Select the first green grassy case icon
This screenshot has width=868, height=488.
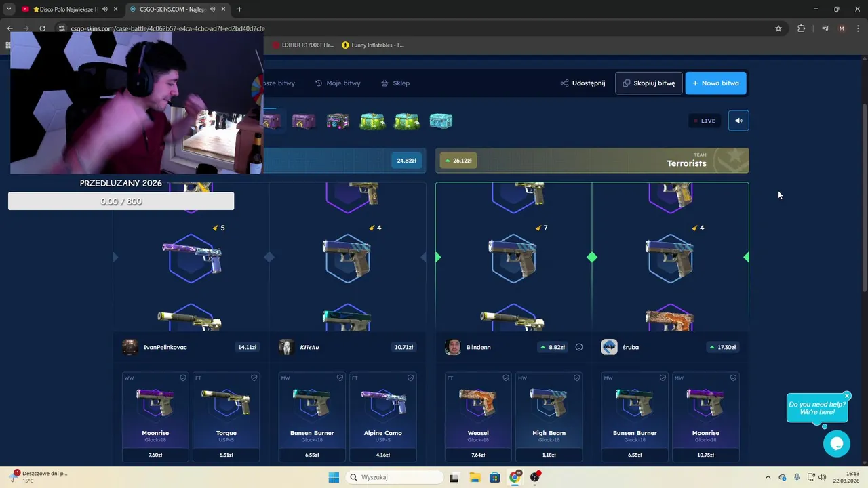tap(372, 121)
